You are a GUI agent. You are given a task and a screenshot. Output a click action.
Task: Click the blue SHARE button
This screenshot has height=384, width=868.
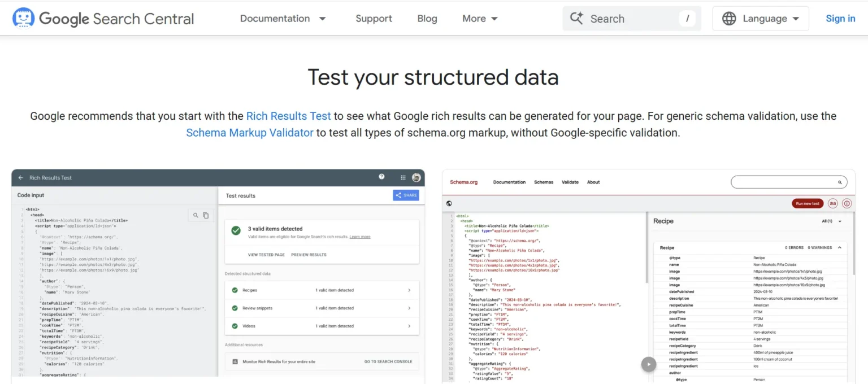[406, 195]
